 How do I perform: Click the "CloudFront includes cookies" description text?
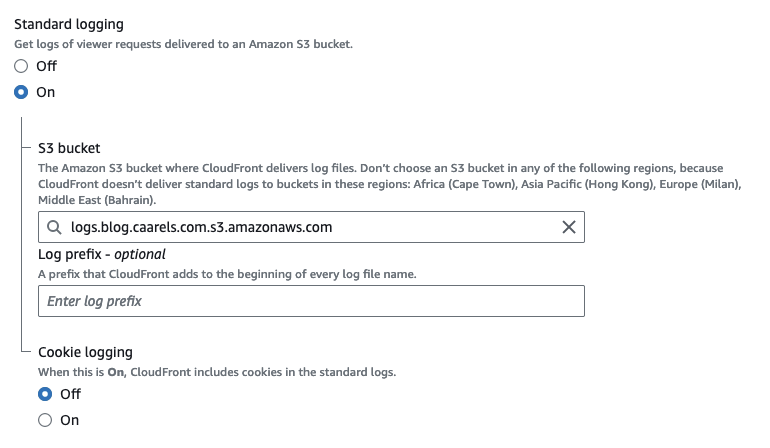217,372
